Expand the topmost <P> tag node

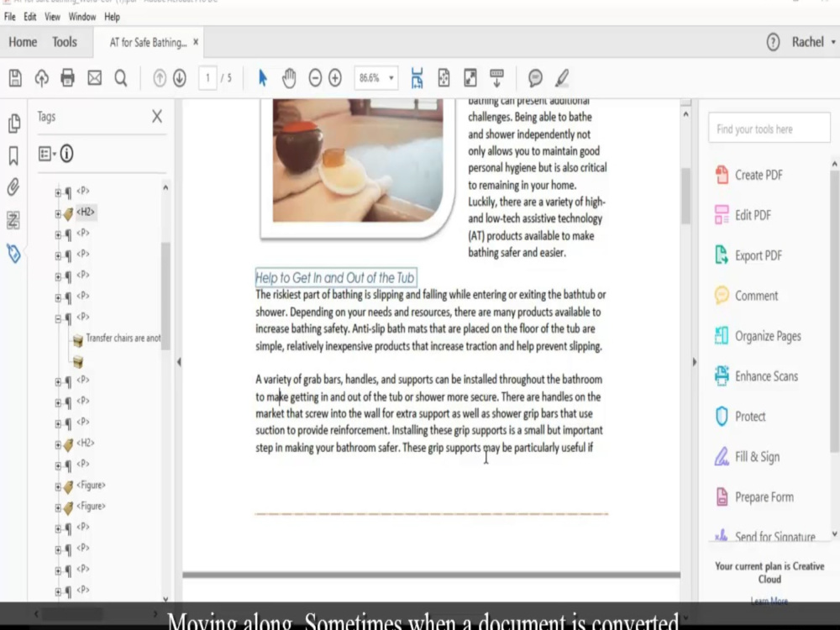point(58,193)
